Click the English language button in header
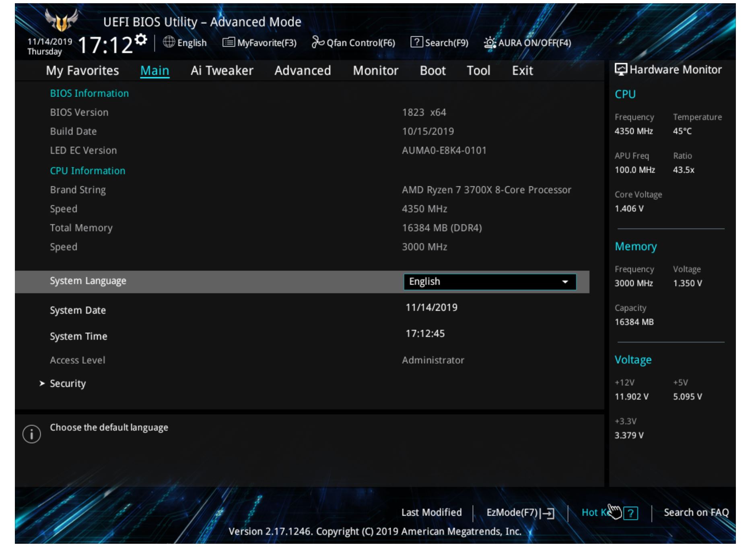 pos(185,43)
